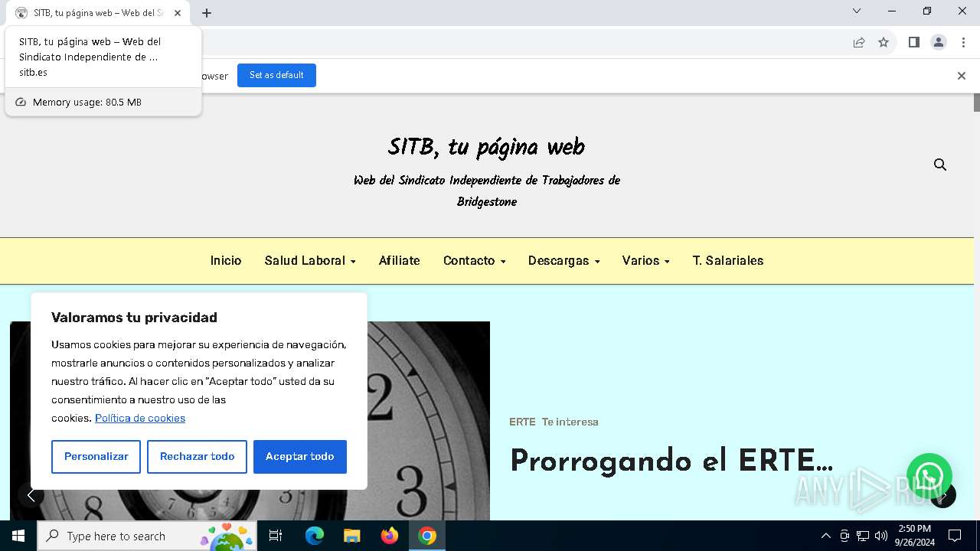Open network status tray icon

point(863,536)
